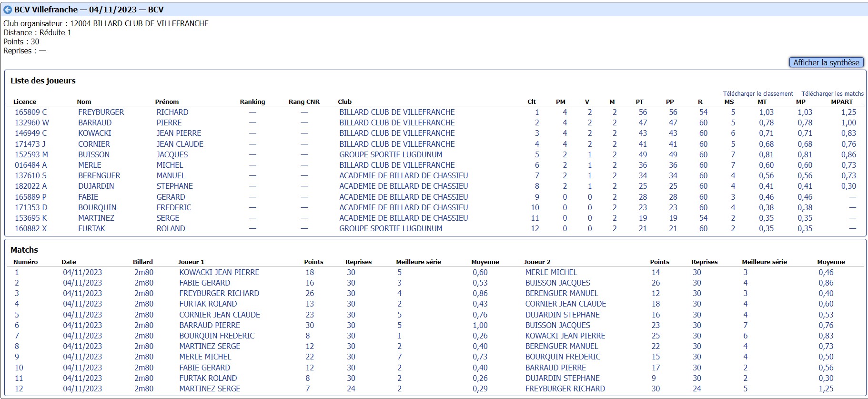Click KOWACKI JEAN PIERRE in match 1
868x399 pixels.
(219, 272)
